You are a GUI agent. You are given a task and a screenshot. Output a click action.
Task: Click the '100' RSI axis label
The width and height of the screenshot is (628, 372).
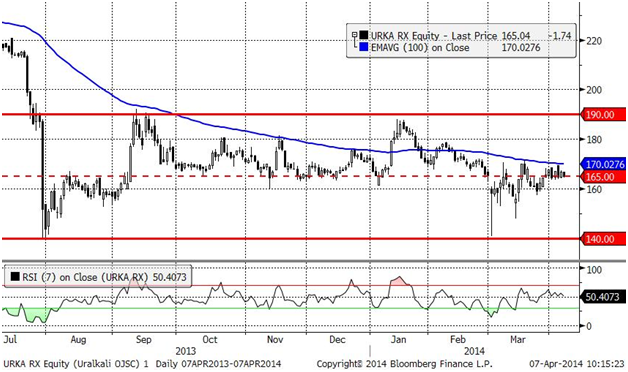point(594,269)
